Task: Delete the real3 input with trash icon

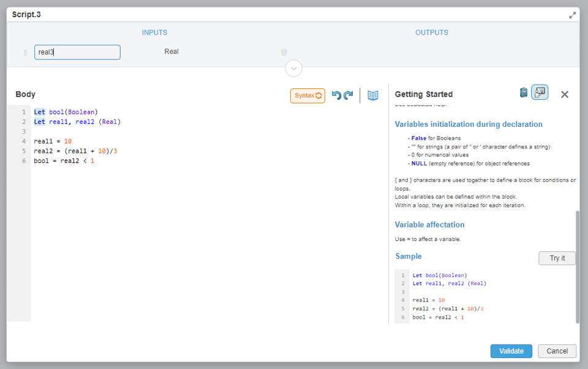Action: tap(284, 52)
